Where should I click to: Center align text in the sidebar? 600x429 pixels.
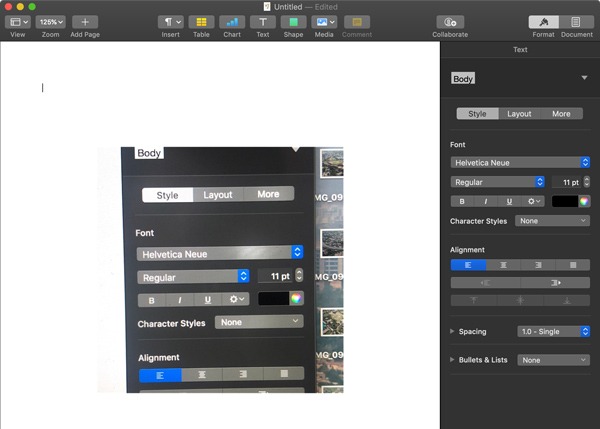(503, 265)
